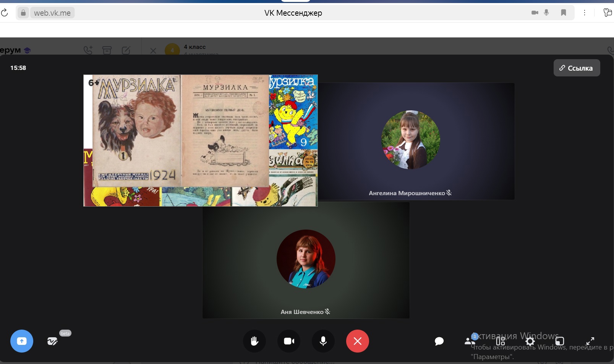The width and height of the screenshot is (614, 364).
Task: Open the beta whiteboard drawing tool
Action: point(52,341)
